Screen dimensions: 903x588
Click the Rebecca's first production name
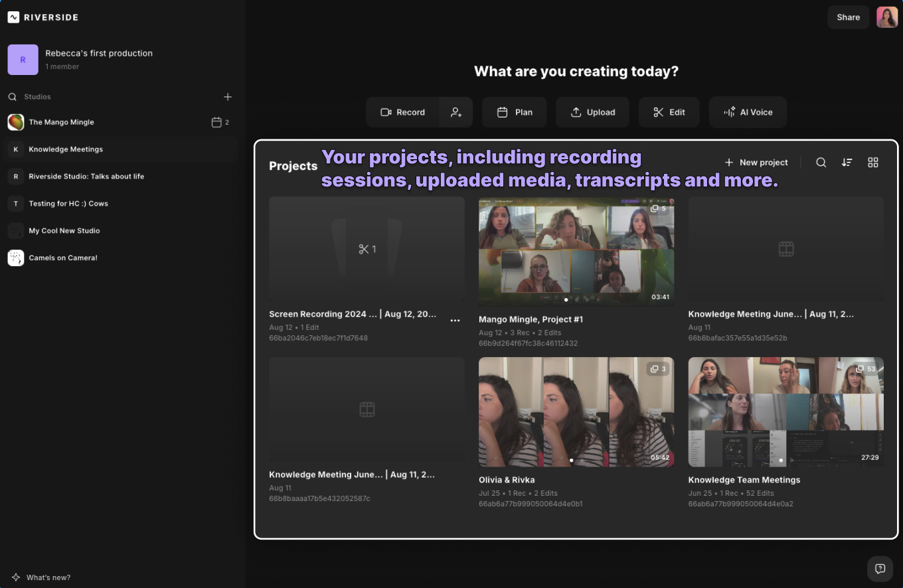pyautogui.click(x=99, y=53)
